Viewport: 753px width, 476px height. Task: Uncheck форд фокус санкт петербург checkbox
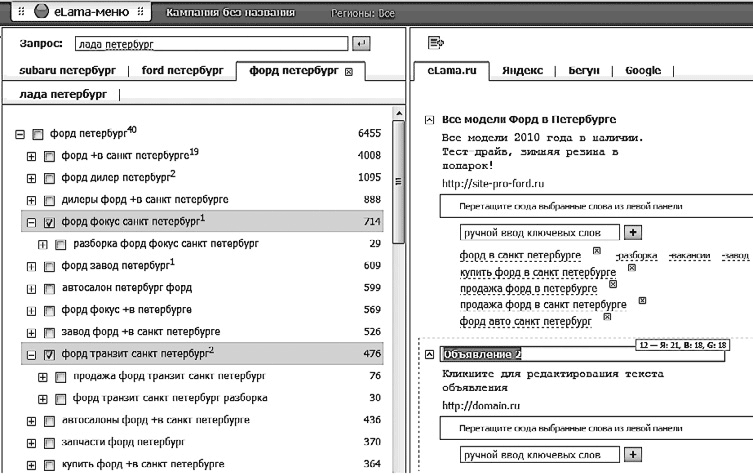tap(49, 223)
